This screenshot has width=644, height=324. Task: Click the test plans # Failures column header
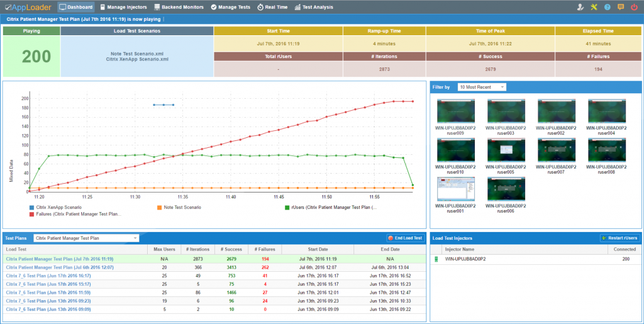(265, 249)
